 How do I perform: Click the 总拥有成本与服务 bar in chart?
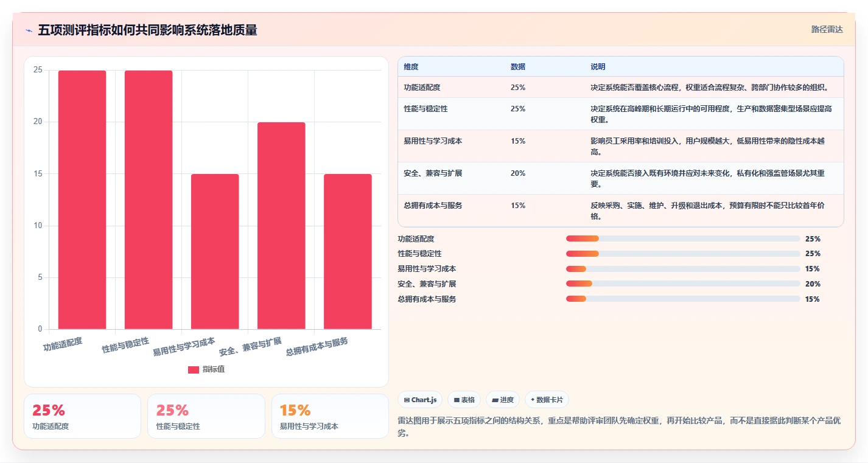pos(348,251)
